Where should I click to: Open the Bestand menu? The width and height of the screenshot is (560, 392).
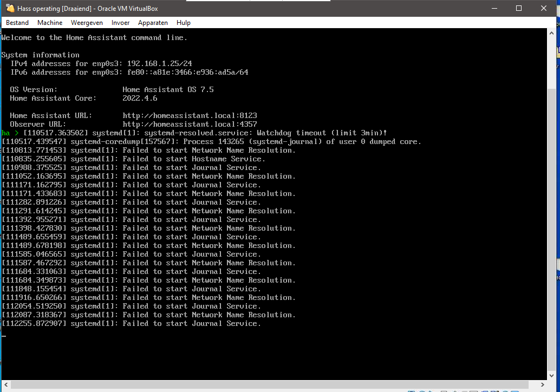tap(17, 23)
